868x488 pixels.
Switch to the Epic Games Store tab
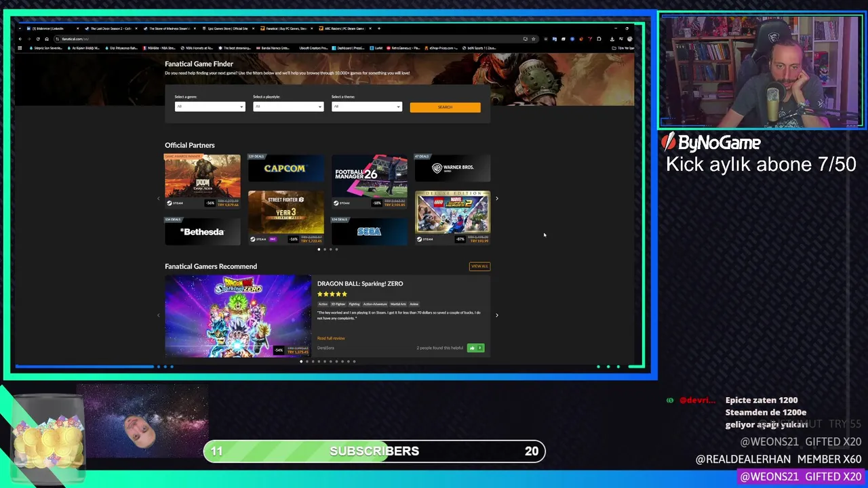[227, 28]
